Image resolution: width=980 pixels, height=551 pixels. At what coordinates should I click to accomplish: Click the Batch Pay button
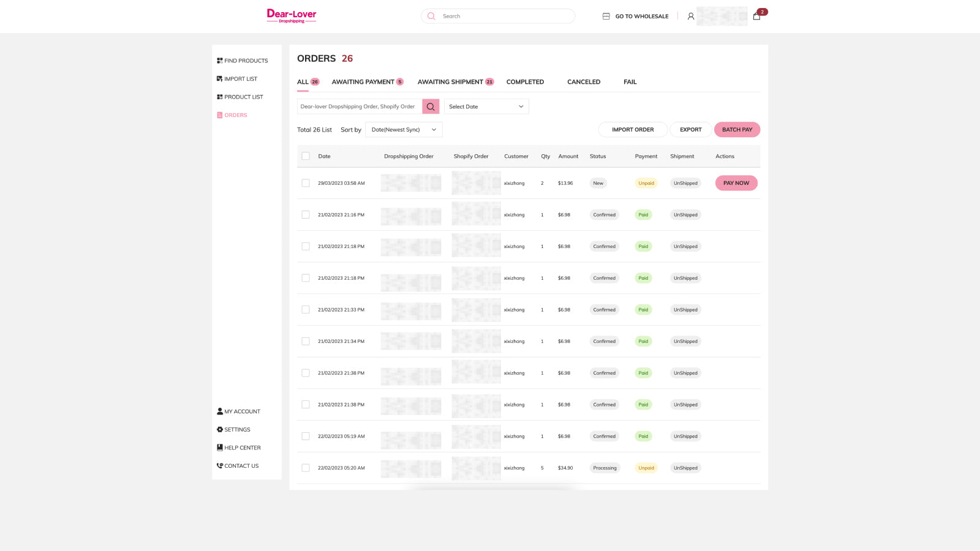[737, 130]
